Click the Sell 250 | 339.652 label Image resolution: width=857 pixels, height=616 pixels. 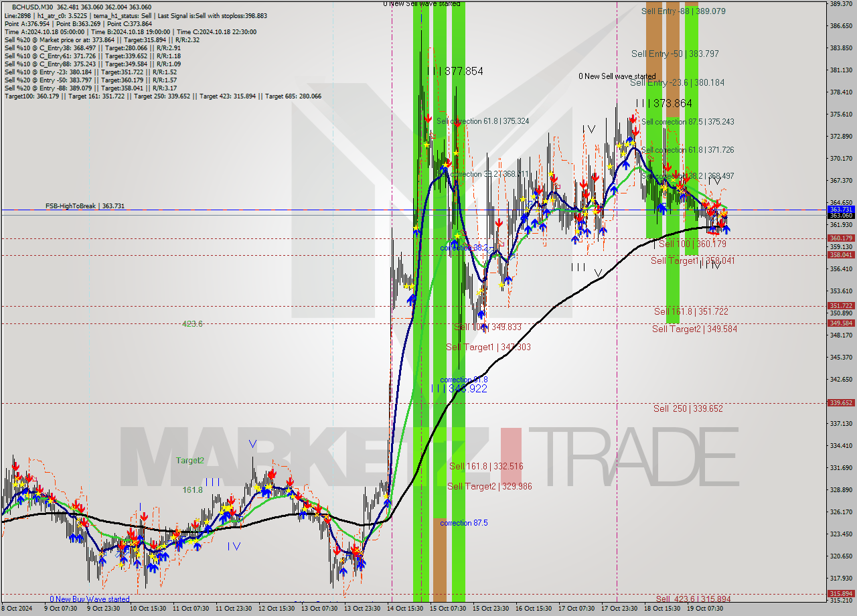688,408
